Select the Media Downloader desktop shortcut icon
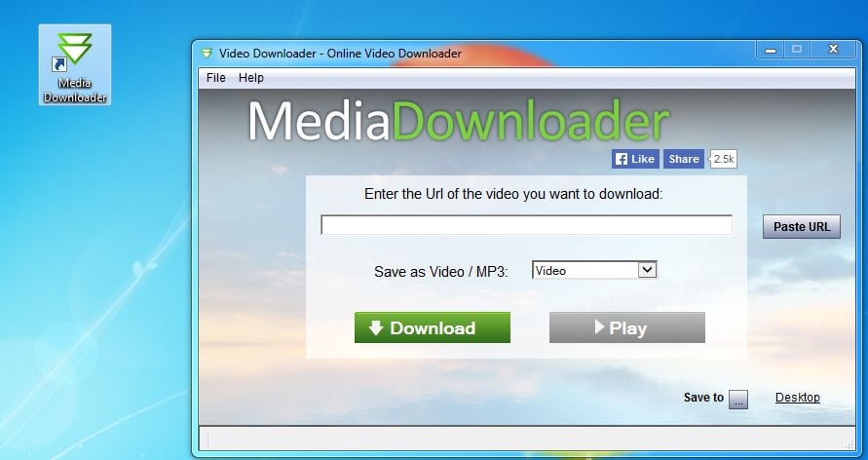The height and width of the screenshot is (460, 868). [75, 64]
